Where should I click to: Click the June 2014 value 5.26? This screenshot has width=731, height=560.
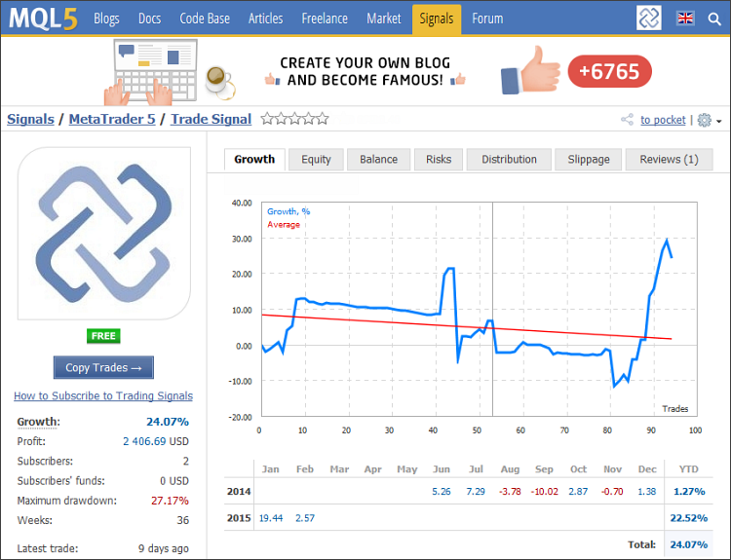pos(441,492)
